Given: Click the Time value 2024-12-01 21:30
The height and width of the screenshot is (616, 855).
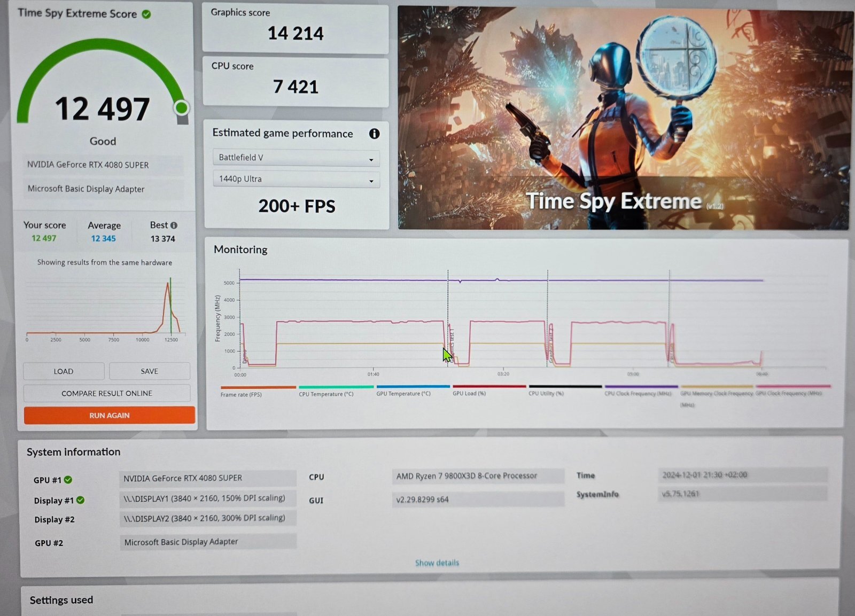Looking at the screenshot, I should click(743, 474).
